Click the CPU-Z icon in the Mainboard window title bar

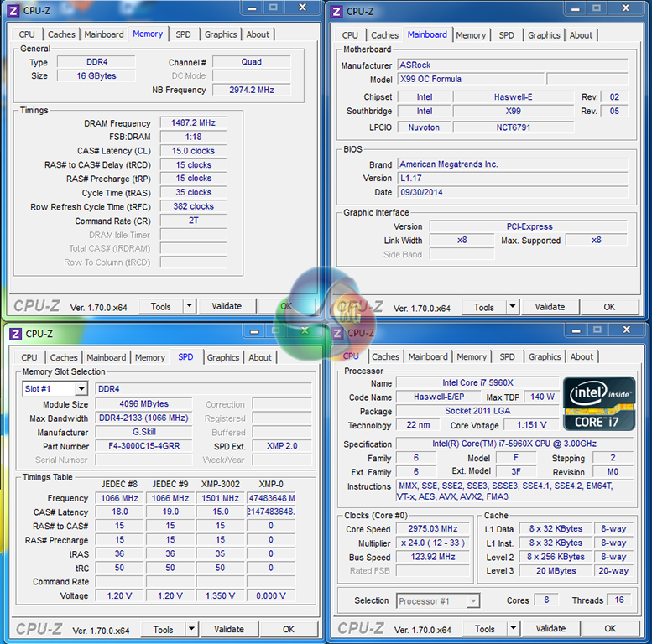click(336, 12)
